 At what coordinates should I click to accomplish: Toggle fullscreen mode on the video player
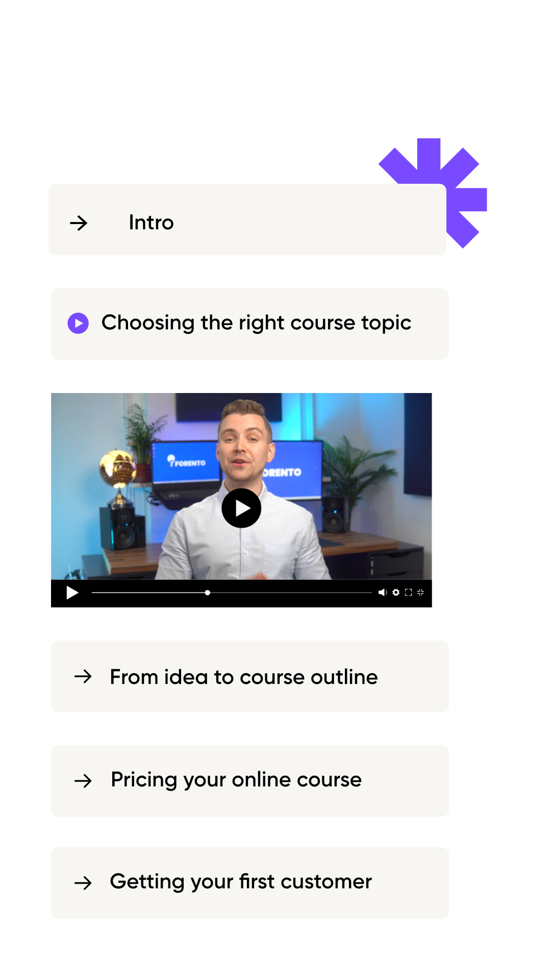pos(408,593)
